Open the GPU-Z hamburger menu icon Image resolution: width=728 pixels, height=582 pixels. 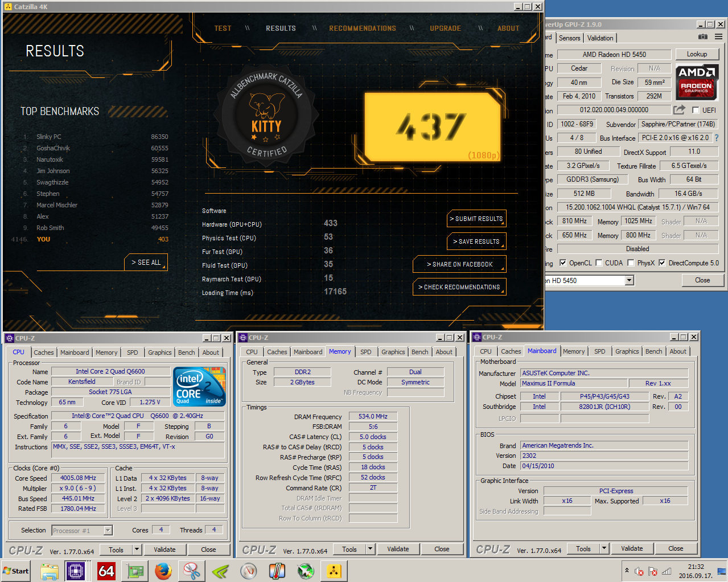point(719,37)
